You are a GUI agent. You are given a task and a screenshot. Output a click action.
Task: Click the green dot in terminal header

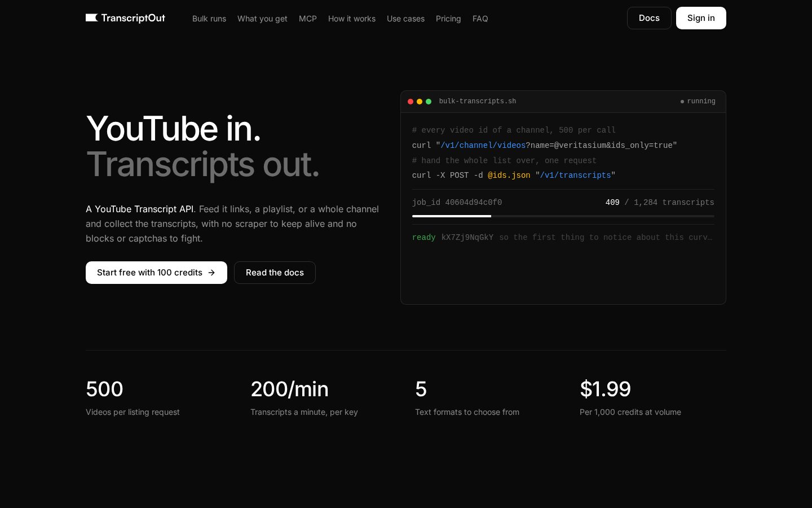[429, 102]
